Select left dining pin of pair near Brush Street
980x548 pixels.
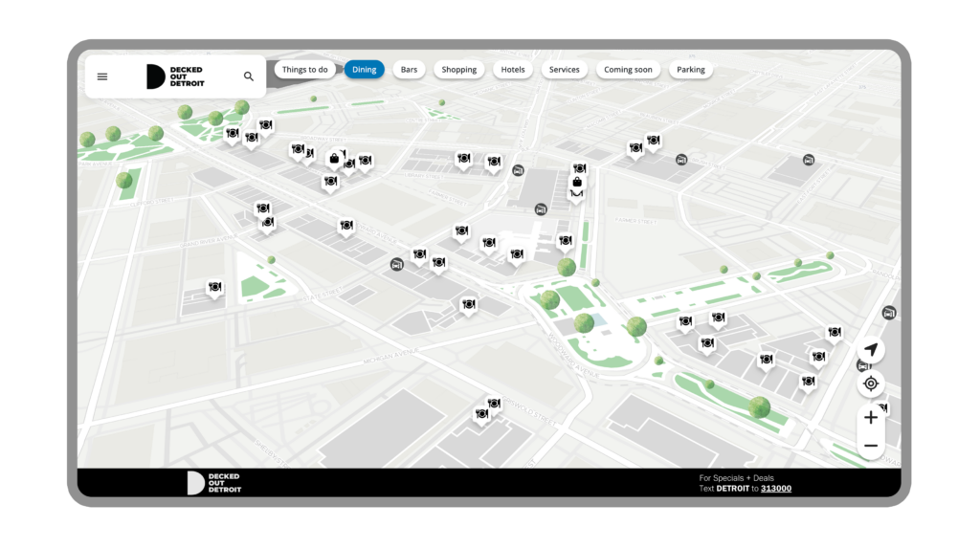635,150
